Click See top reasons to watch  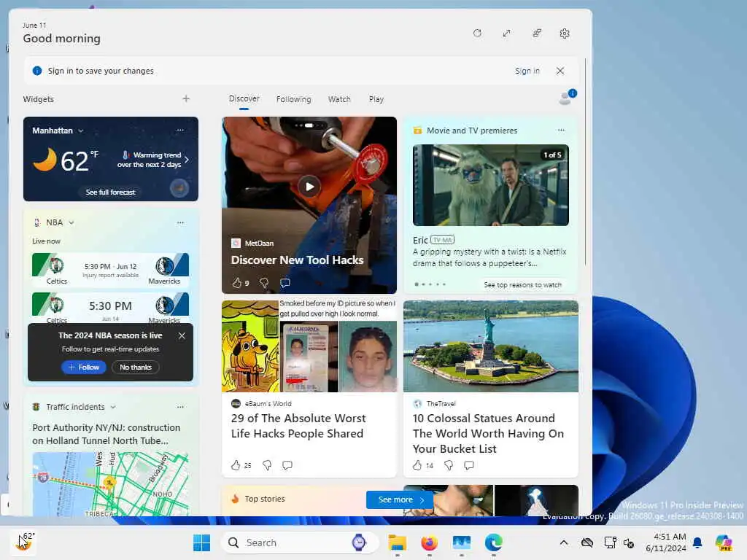tap(522, 285)
